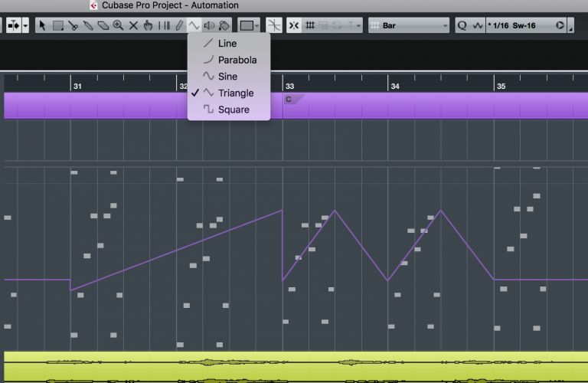Select the Erase tool
The image size is (588, 383).
(x=103, y=25)
